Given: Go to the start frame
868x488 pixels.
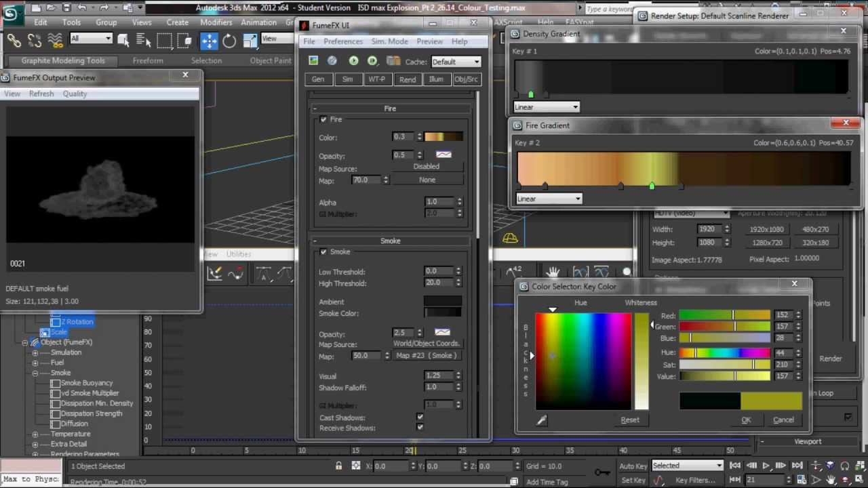Looking at the screenshot, I should tap(735, 466).
